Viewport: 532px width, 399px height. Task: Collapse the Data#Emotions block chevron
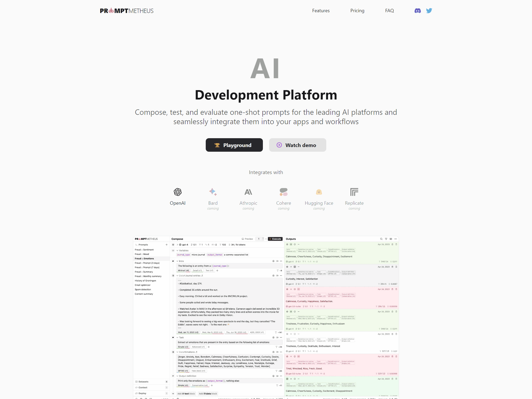pyautogui.click(x=177, y=352)
